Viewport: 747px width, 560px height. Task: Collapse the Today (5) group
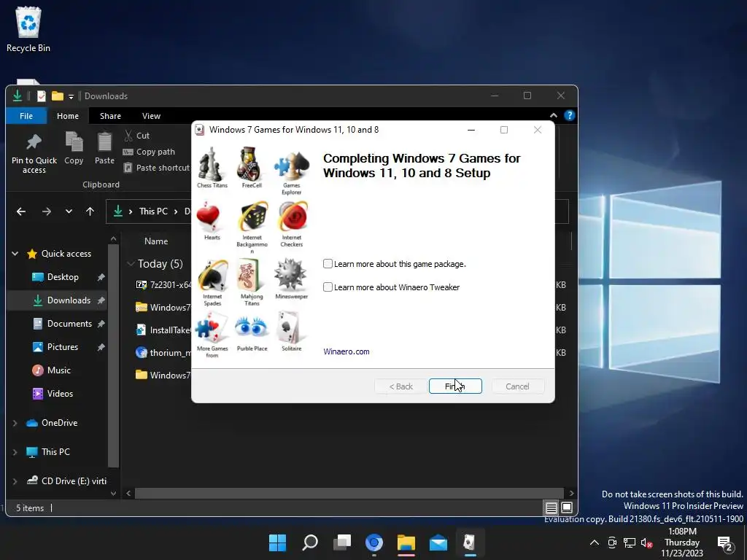coord(131,264)
